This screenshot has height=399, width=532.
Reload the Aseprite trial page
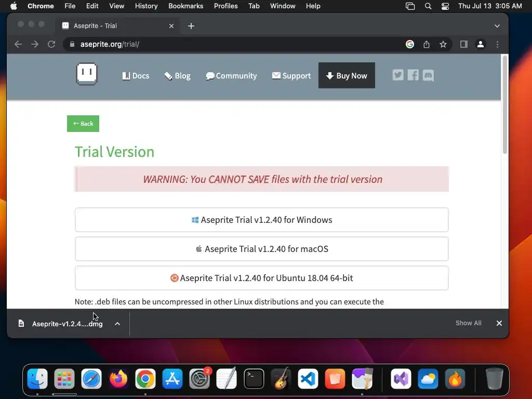51,44
